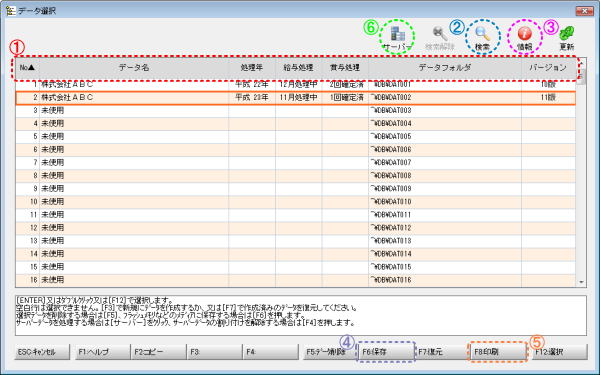Click the F7:復元 button

pyautogui.click(x=442, y=352)
